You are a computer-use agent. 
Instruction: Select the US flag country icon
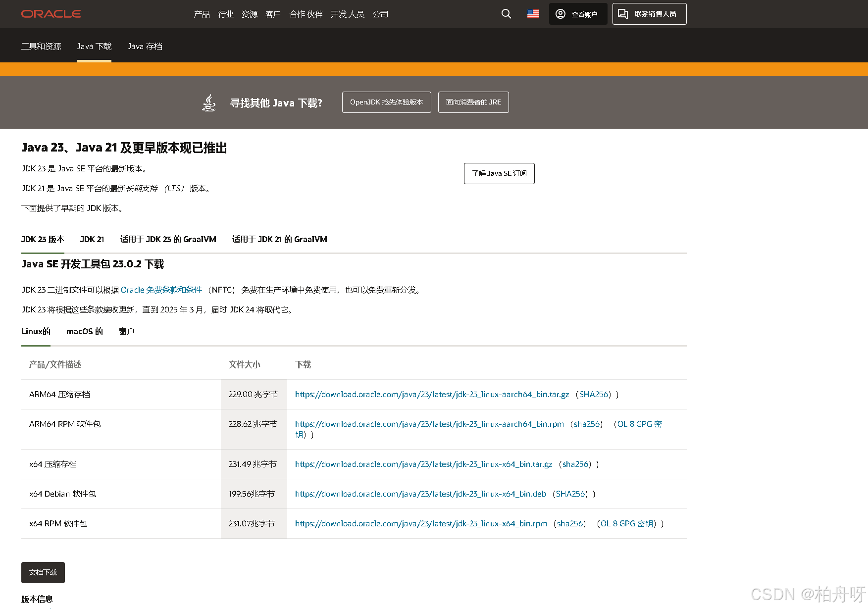pos(533,14)
